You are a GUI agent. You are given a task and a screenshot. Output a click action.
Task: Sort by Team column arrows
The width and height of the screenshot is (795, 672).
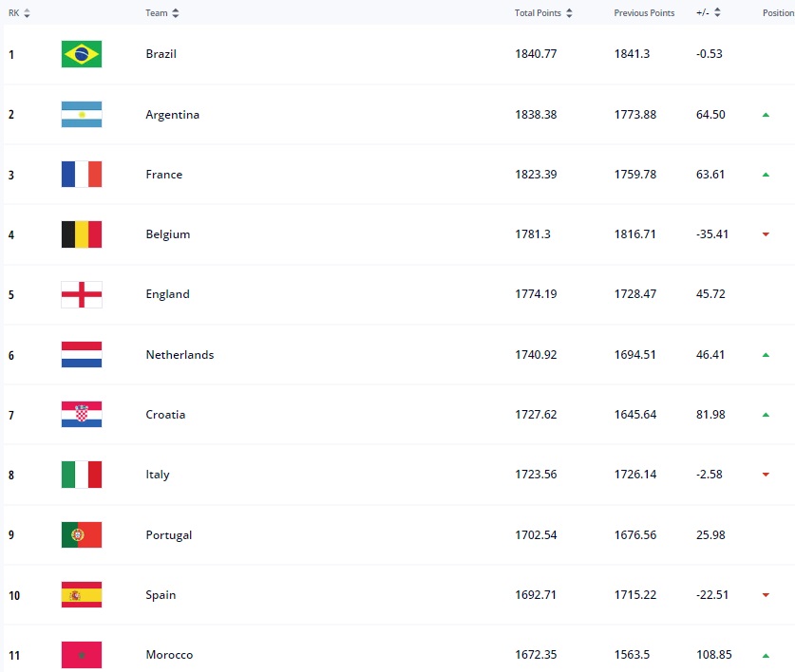pyautogui.click(x=176, y=13)
